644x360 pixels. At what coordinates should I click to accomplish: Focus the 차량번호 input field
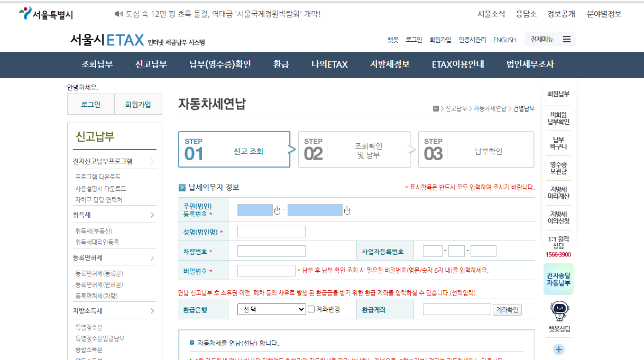(x=271, y=251)
